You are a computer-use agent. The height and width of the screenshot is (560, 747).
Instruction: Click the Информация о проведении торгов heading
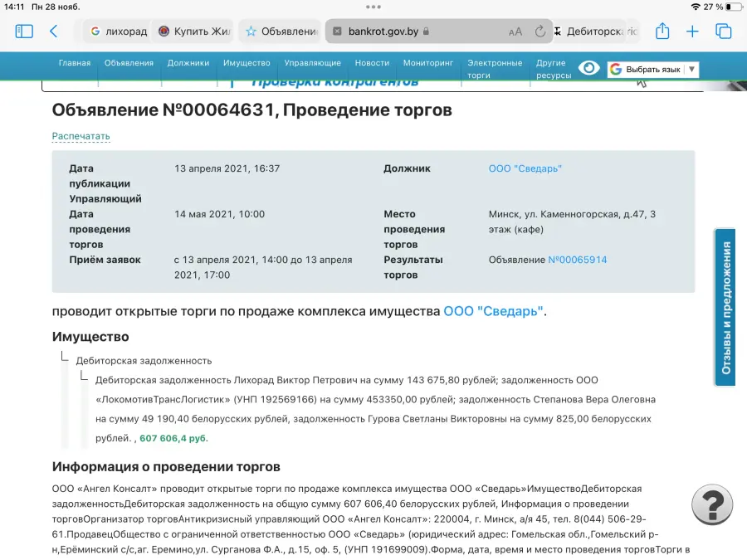[x=166, y=466]
